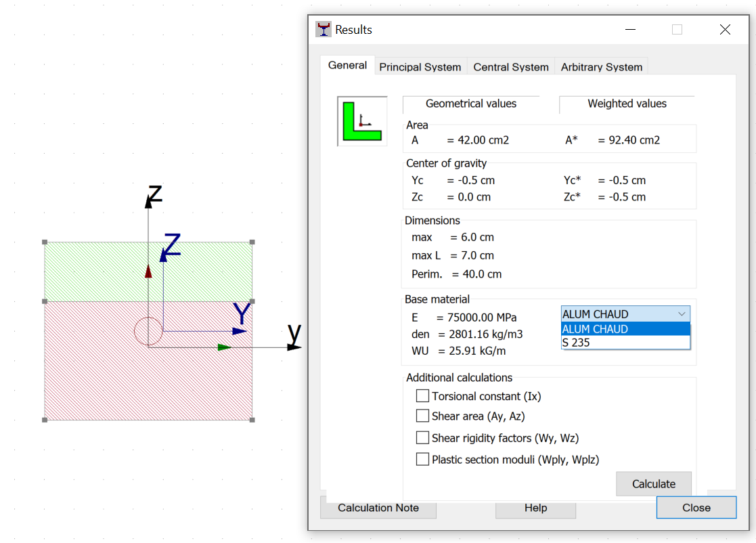Choose ALUM CHAUD in the material list

tap(625, 329)
